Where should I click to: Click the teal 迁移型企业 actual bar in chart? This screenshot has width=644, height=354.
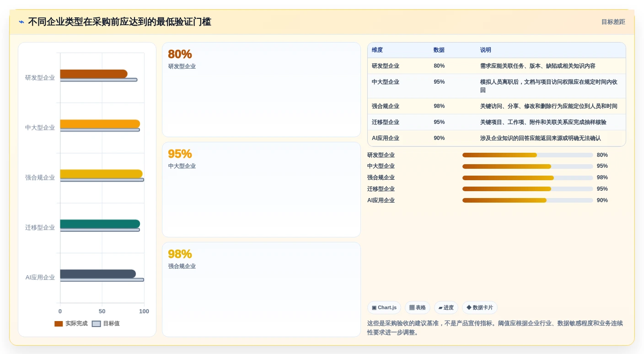[x=100, y=224]
